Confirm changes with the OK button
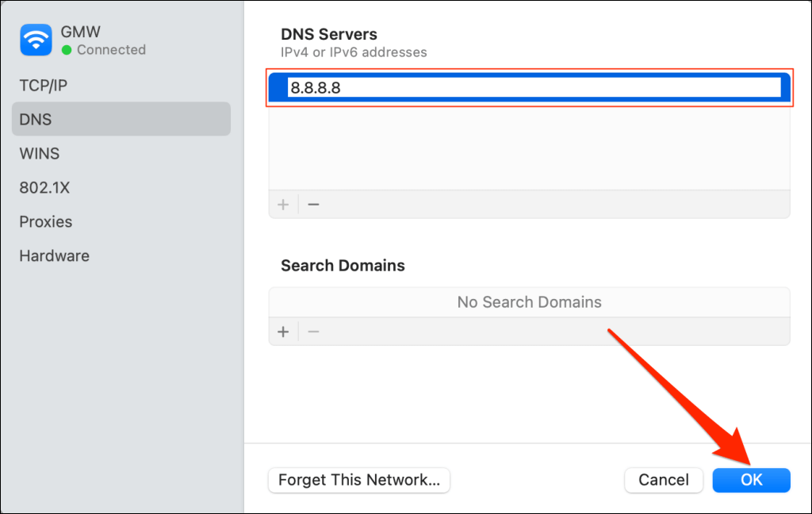This screenshot has height=514, width=812. click(752, 480)
